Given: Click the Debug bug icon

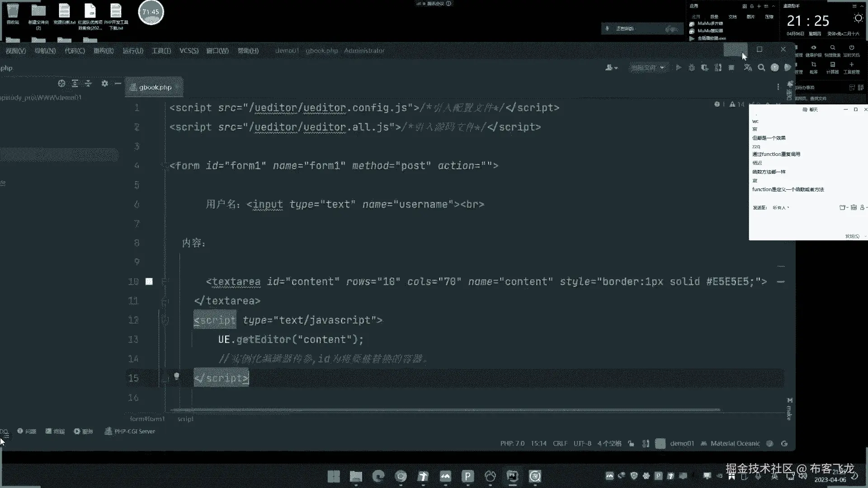Looking at the screenshot, I should [692, 68].
